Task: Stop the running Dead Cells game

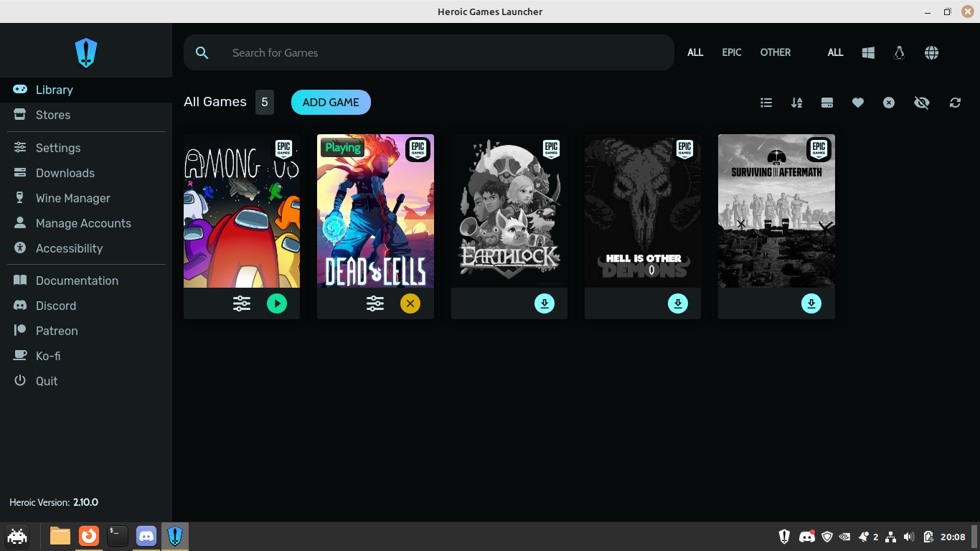Action: click(x=410, y=303)
